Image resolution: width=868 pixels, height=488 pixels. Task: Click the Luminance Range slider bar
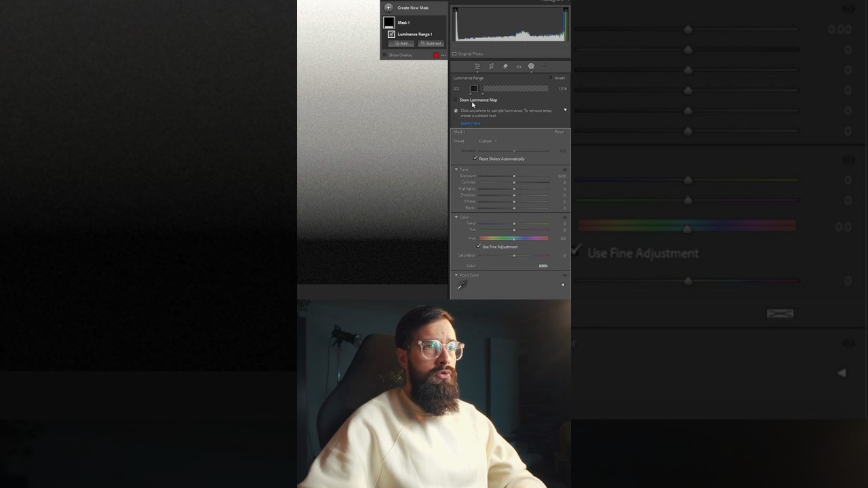pyautogui.click(x=515, y=89)
